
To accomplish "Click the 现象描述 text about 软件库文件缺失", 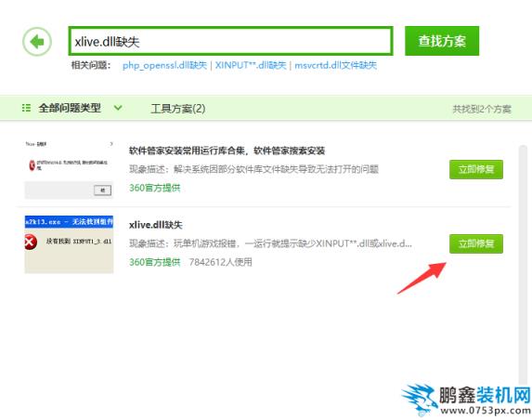I will click(253, 169).
